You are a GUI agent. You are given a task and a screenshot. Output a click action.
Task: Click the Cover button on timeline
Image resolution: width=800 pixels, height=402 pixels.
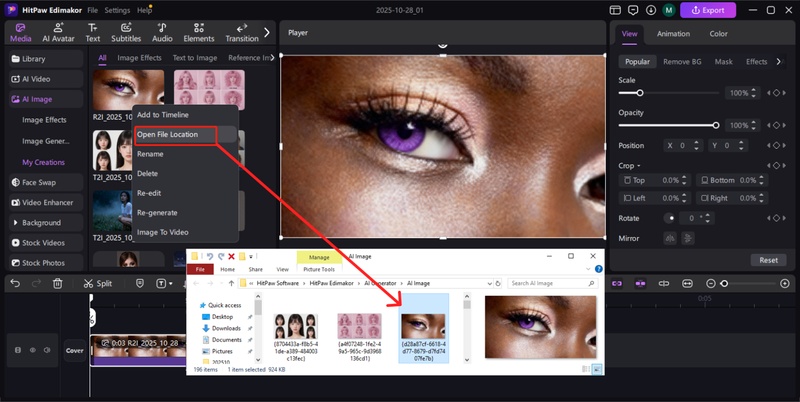[x=74, y=350]
